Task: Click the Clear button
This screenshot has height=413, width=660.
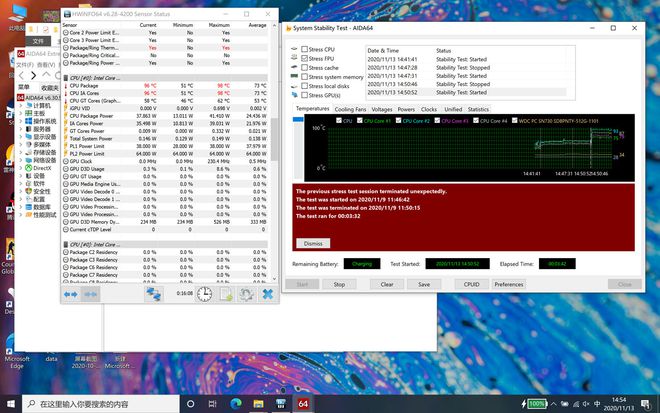Action: (x=387, y=284)
